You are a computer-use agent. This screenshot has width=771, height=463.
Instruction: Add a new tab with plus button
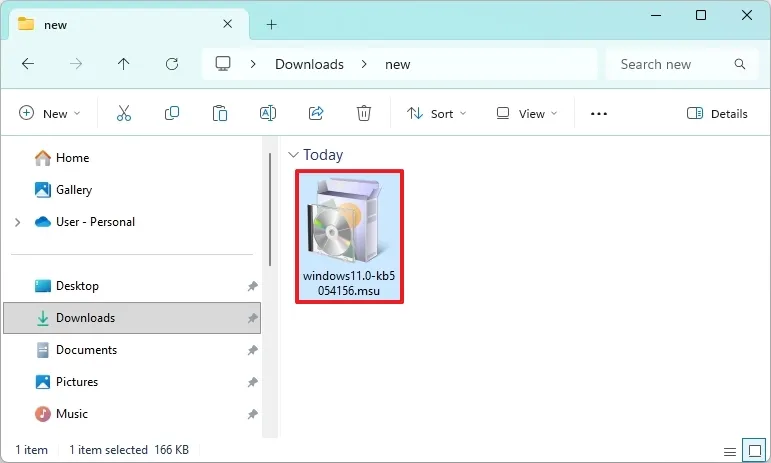click(x=271, y=25)
